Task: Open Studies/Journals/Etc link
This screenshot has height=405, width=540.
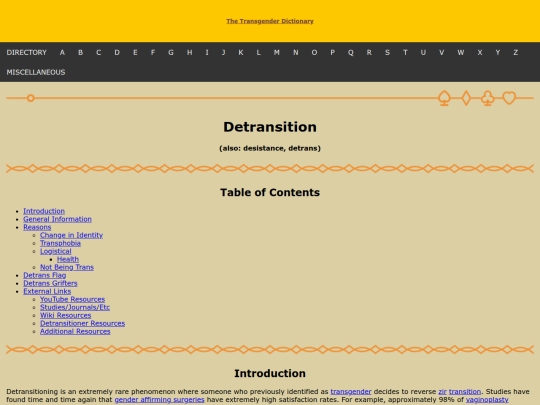Action: (75, 307)
